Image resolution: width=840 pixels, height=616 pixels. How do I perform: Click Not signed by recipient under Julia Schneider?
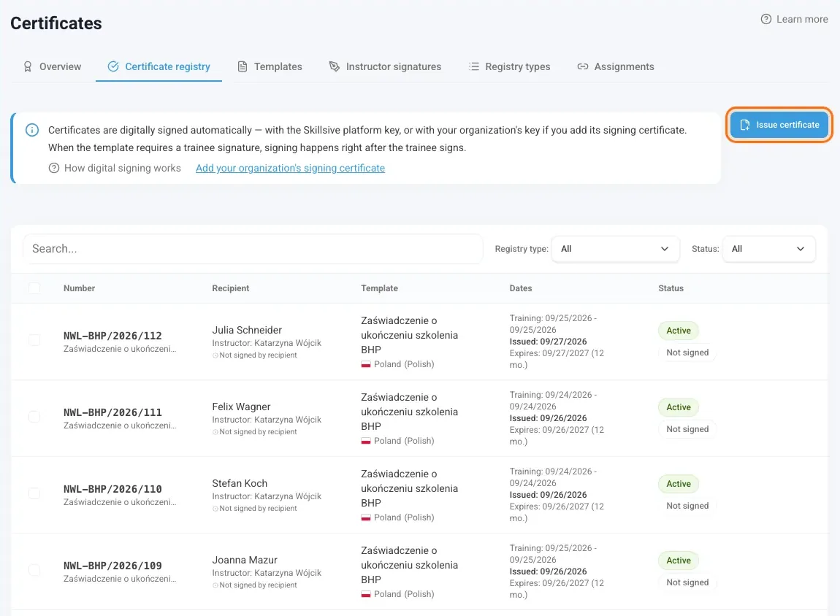[x=254, y=355]
